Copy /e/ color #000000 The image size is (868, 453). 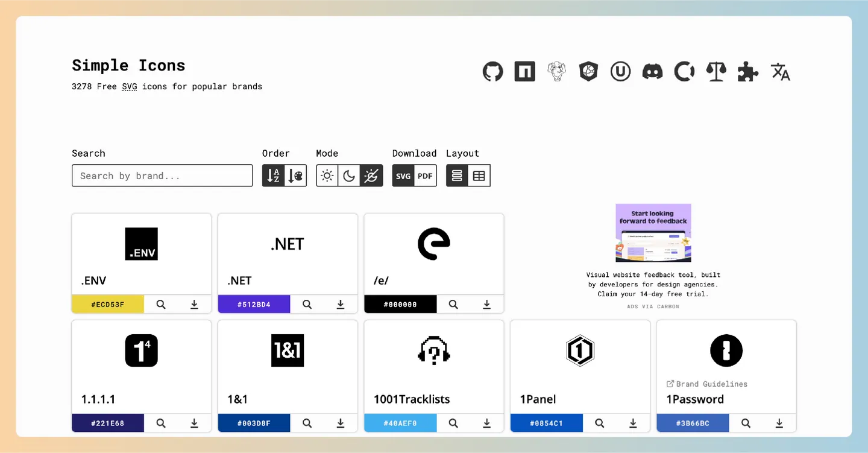[400, 305]
